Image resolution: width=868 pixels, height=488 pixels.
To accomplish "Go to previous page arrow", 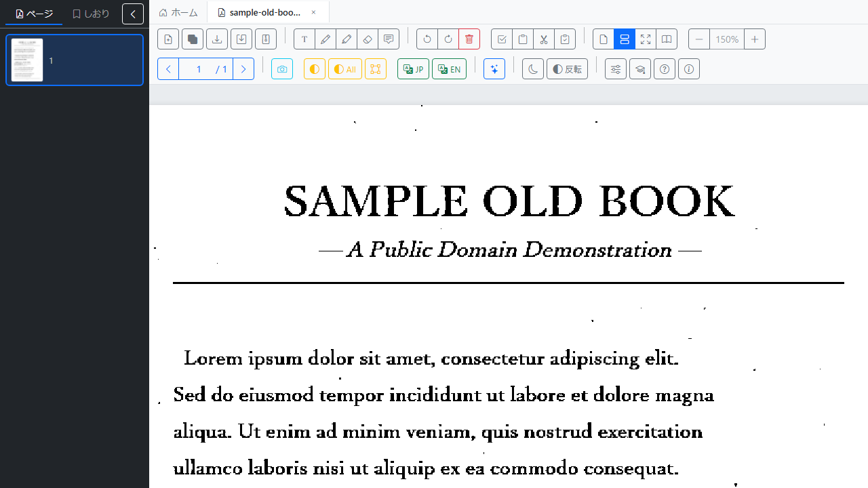I will click(x=168, y=69).
